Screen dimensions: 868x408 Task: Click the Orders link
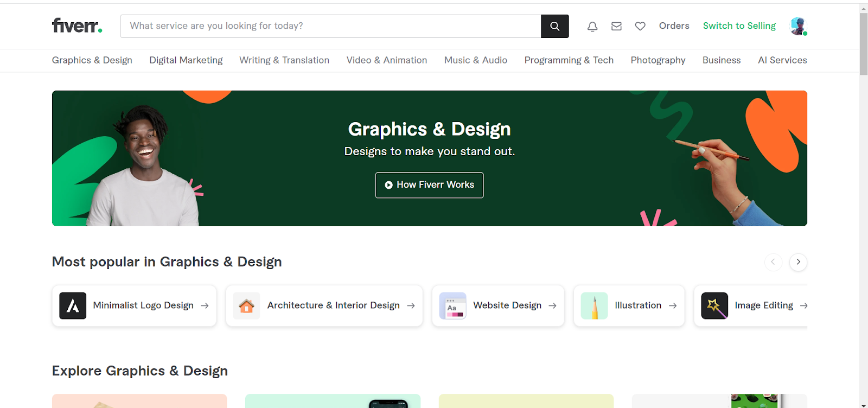tap(674, 26)
